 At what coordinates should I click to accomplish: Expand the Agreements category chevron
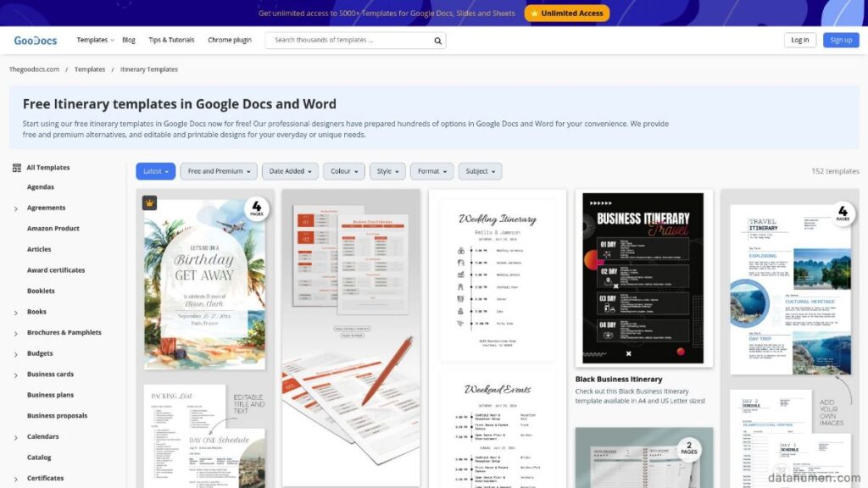[x=16, y=208]
